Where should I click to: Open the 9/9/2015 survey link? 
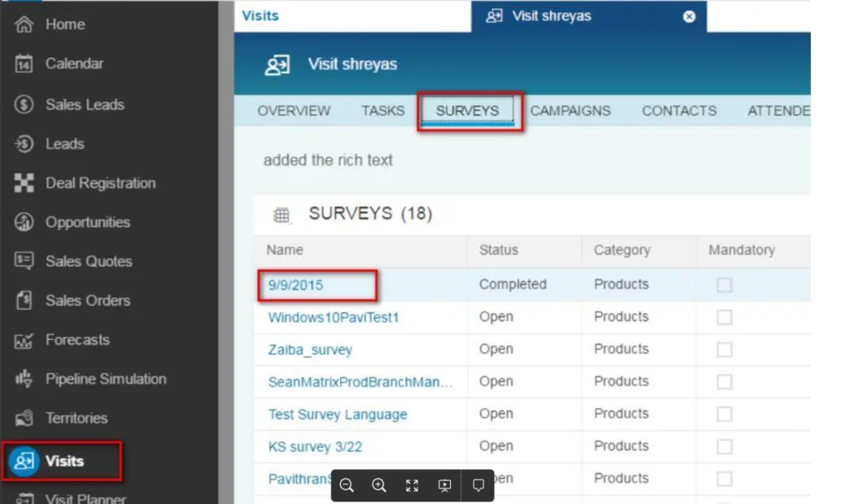[296, 285]
